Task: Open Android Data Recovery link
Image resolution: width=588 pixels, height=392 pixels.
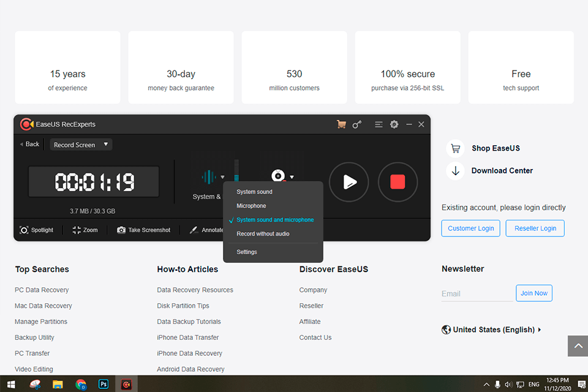Action: tap(190, 369)
